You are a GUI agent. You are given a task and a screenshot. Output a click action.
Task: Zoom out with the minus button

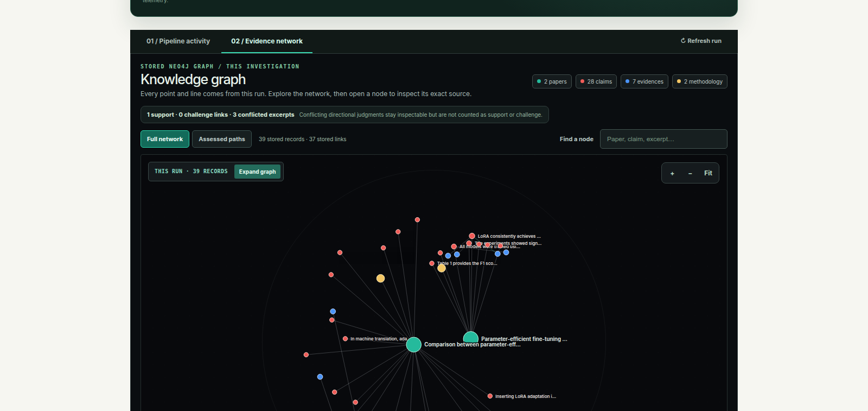click(x=690, y=173)
